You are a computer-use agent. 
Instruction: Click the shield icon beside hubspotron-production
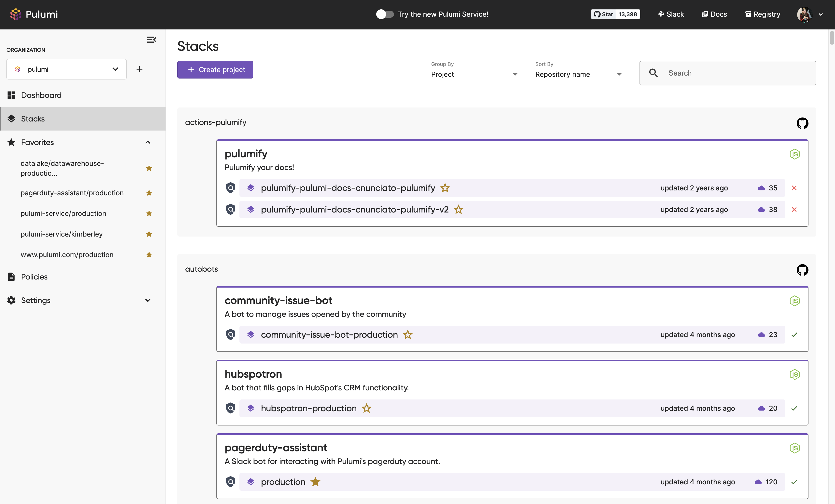pos(230,408)
